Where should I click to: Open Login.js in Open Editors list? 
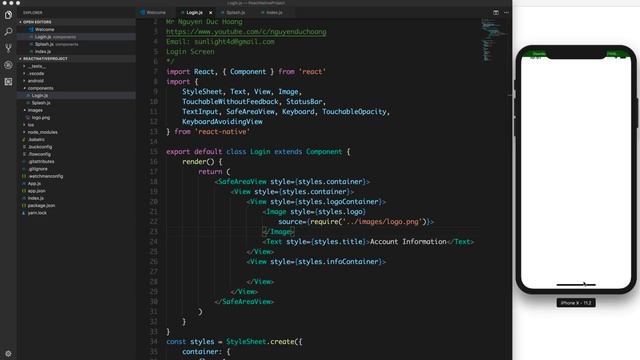43,37
